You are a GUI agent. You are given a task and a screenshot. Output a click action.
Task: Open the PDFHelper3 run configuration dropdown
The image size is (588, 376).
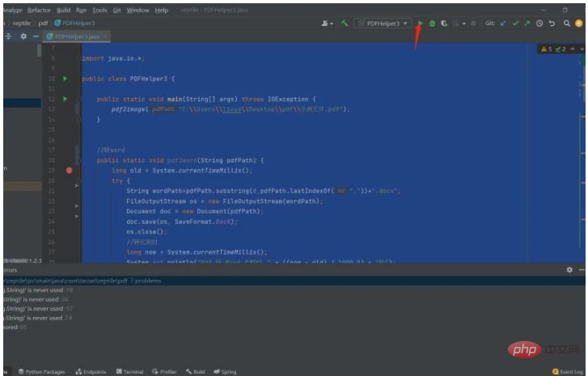click(x=383, y=23)
